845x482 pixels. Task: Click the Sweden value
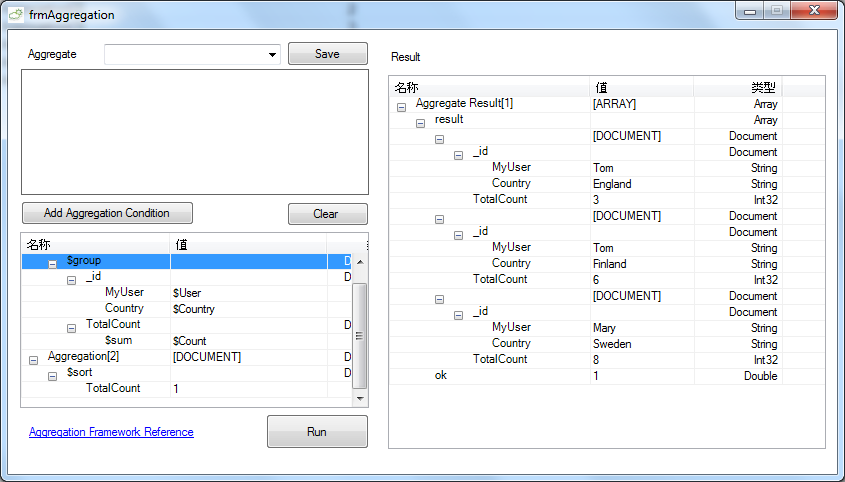pyautogui.click(x=612, y=344)
